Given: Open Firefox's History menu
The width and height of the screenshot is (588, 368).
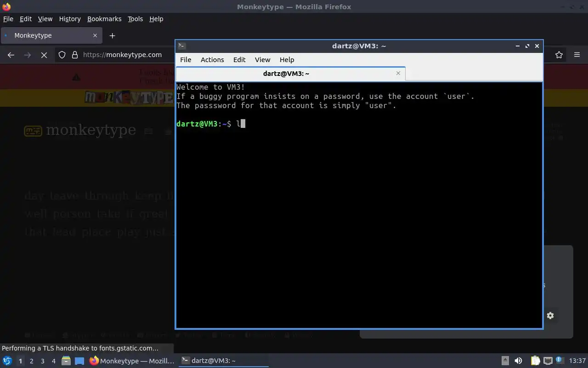Looking at the screenshot, I should coord(70,19).
